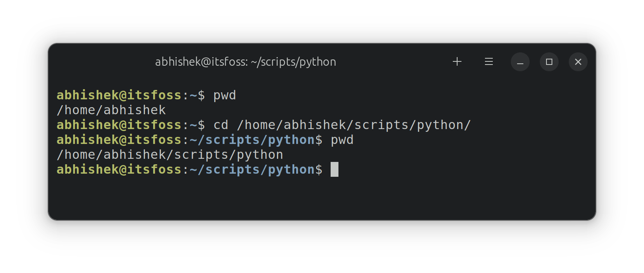Select the output line /home/abhishek

[111, 110]
